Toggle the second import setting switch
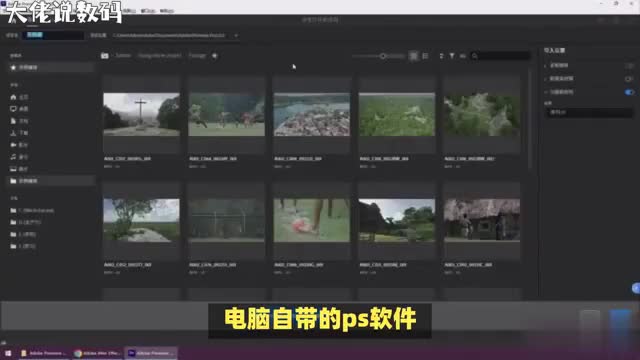 [629, 79]
